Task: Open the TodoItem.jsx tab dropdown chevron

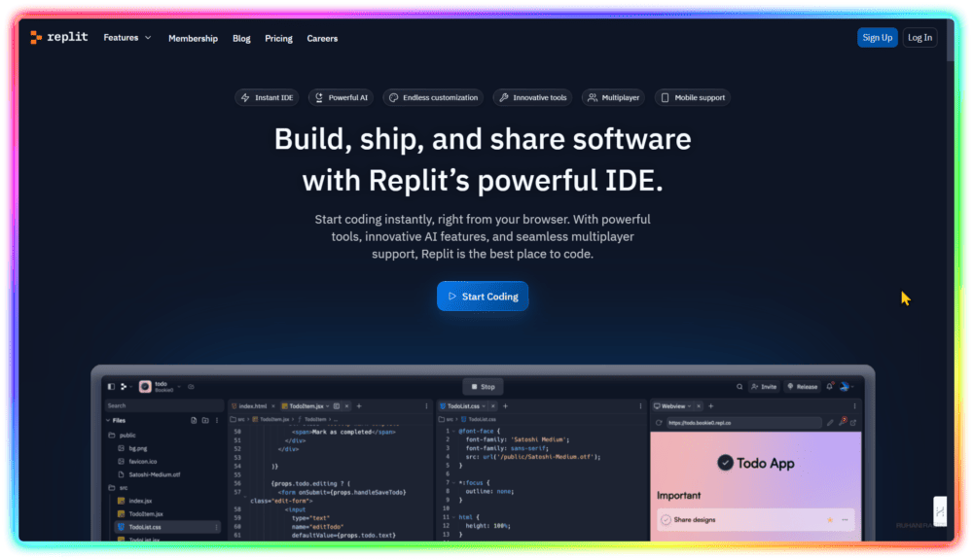Action: point(327,406)
